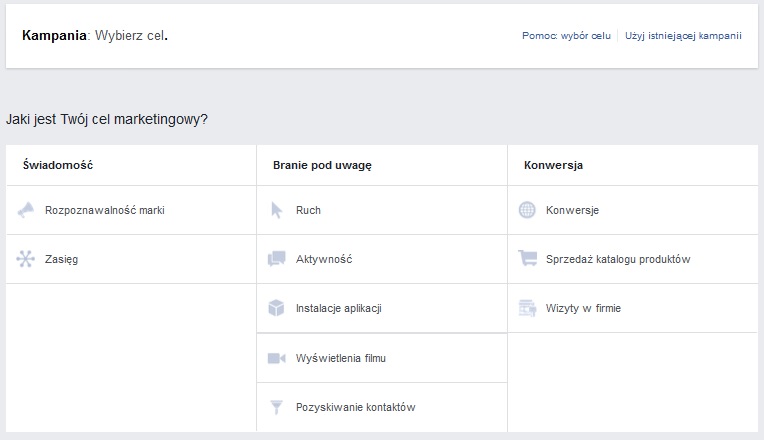Click the storefront icon for Wizyty w firmie
The width and height of the screenshot is (764, 440).
pyautogui.click(x=528, y=308)
